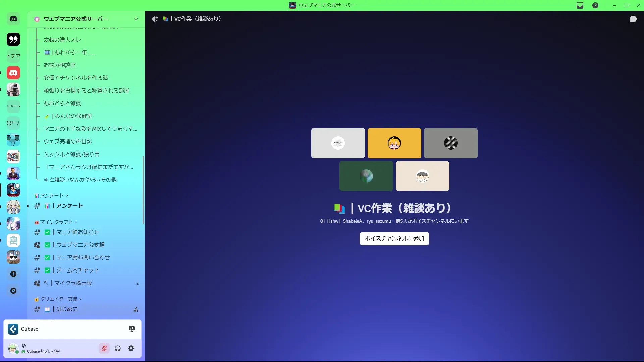Image resolution: width=644 pixels, height=362 pixels.
Task: Open the マイクラ掲示板 forum channel
Action: tap(73, 283)
